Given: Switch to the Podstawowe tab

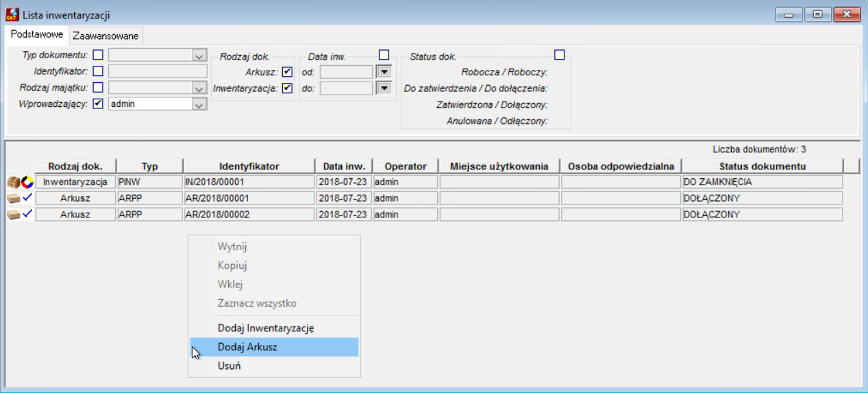Looking at the screenshot, I should [37, 34].
